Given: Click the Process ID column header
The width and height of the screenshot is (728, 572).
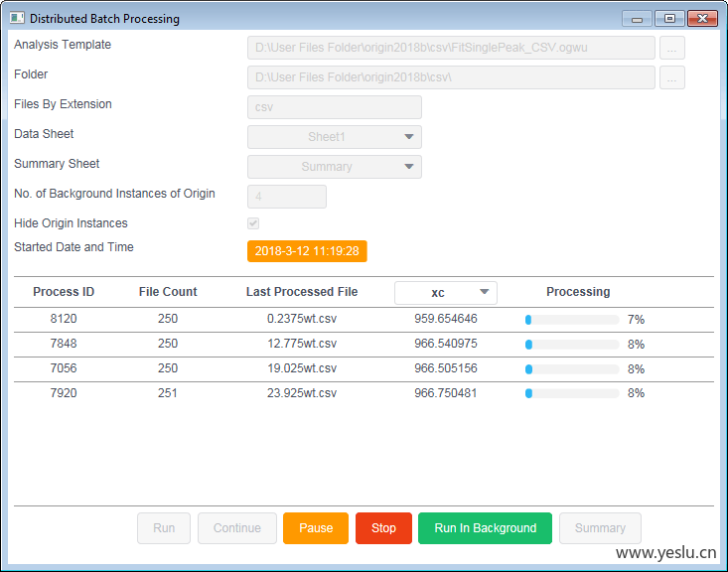Looking at the screenshot, I should [64, 292].
